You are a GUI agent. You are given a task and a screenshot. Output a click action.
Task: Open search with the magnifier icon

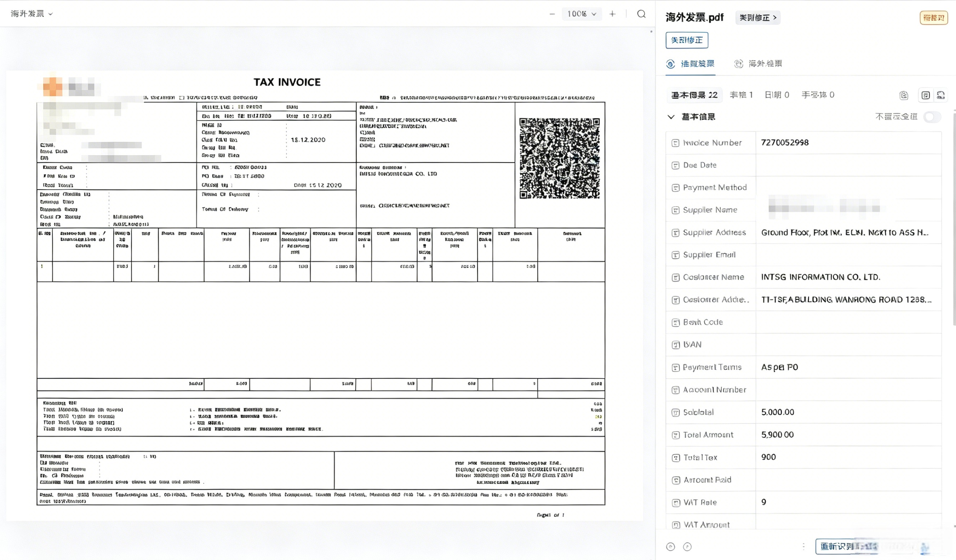(x=641, y=14)
